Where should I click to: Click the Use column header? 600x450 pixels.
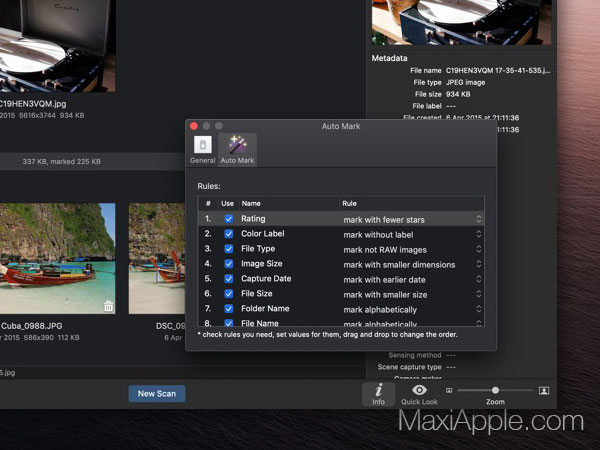coord(227,203)
